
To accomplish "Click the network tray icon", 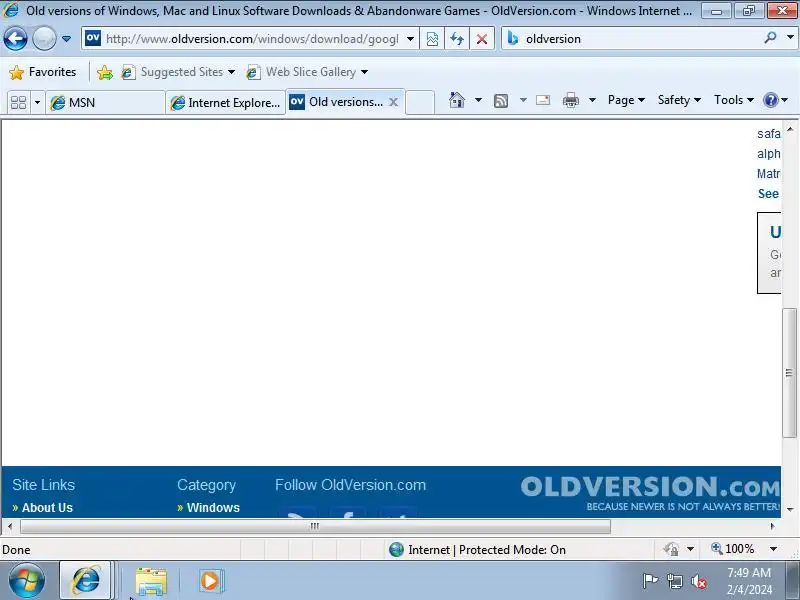I will coord(674,581).
